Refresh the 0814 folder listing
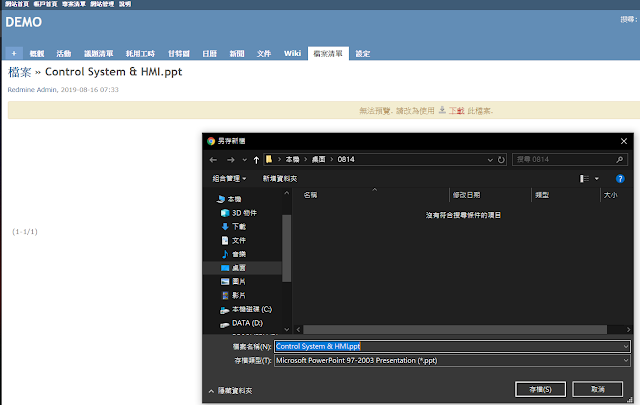The height and width of the screenshot is (405, 640). [x=501, y=160]
